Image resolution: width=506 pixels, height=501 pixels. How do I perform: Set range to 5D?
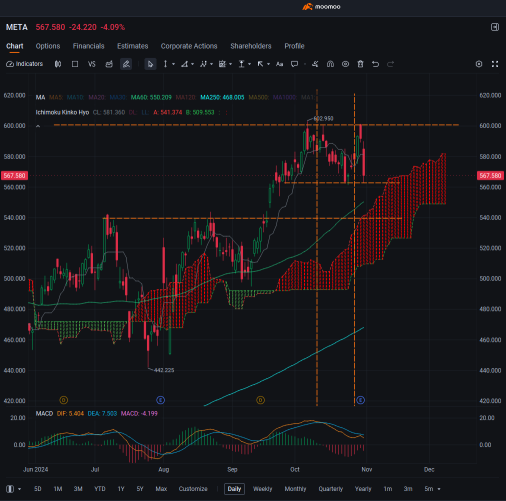tap(38, 489)
